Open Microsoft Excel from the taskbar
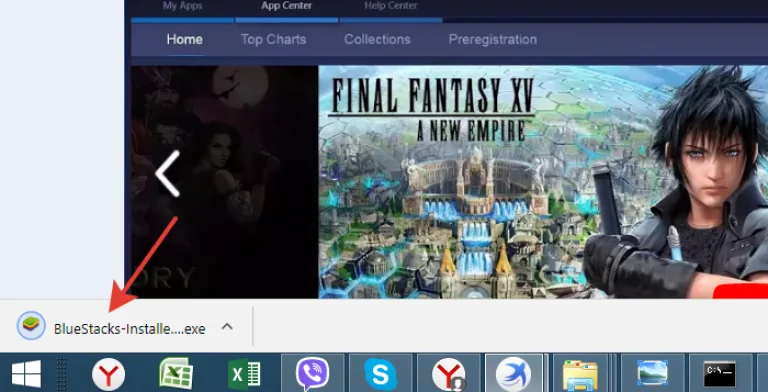768x392 pixels. coord(244,374)
